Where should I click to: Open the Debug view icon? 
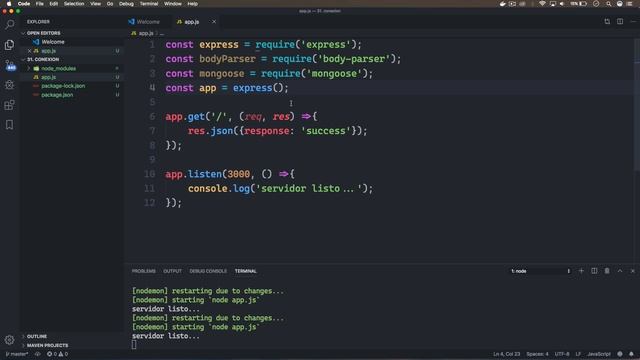click(9, 85)
